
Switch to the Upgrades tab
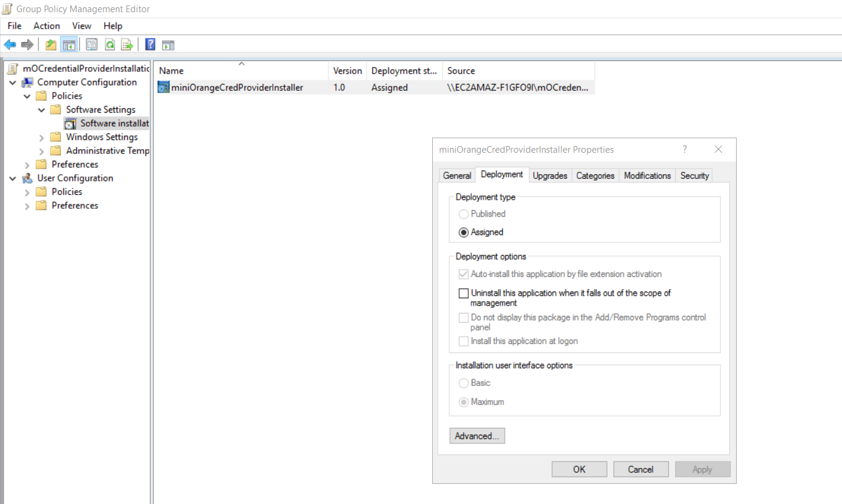click(550, 175)
